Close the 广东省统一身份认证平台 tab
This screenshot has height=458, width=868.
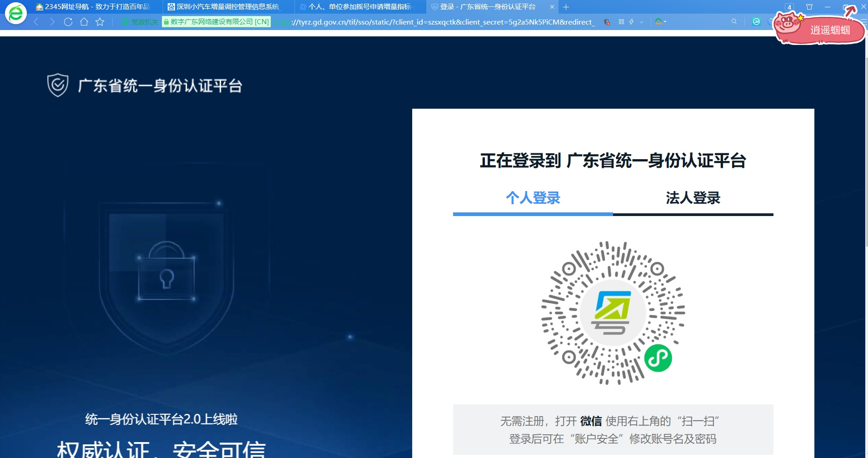pyautogui.click(x=552, y=7)
